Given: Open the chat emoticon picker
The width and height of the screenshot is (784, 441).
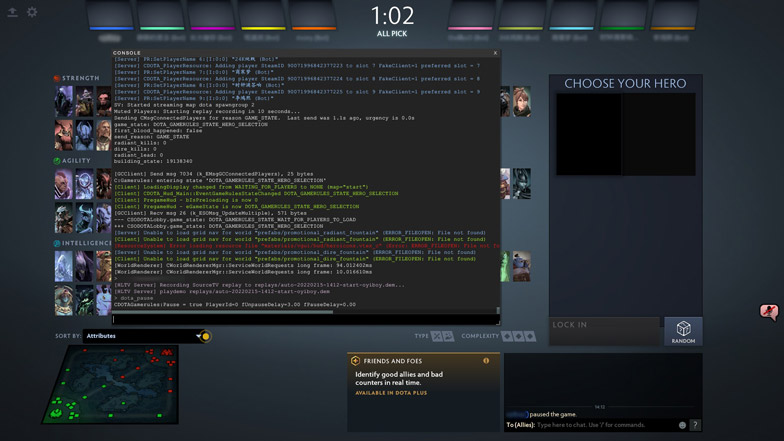Looking at the screenshot, I should 682,425.
